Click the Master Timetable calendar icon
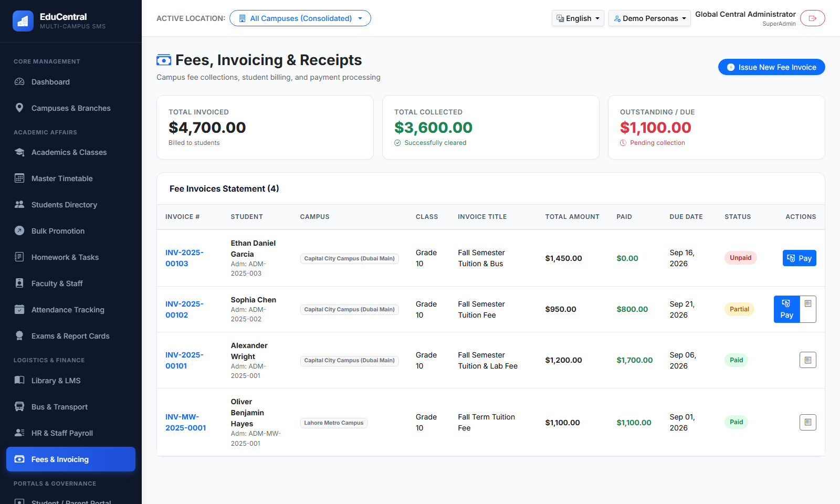This screenshot has height=504, width=840. pyautogui.click(x=19, y=178)
